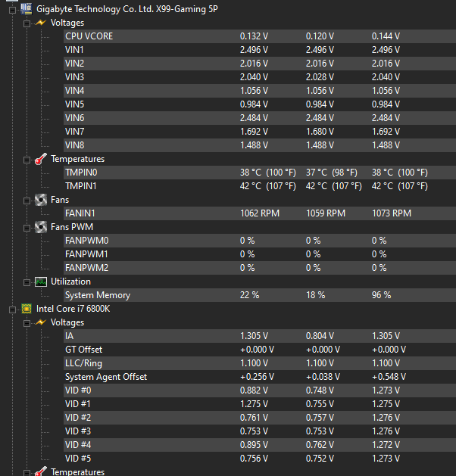The height and width of the screenshot is (476, 456).
Task: Select the VIN1 row
Action: 260,50
